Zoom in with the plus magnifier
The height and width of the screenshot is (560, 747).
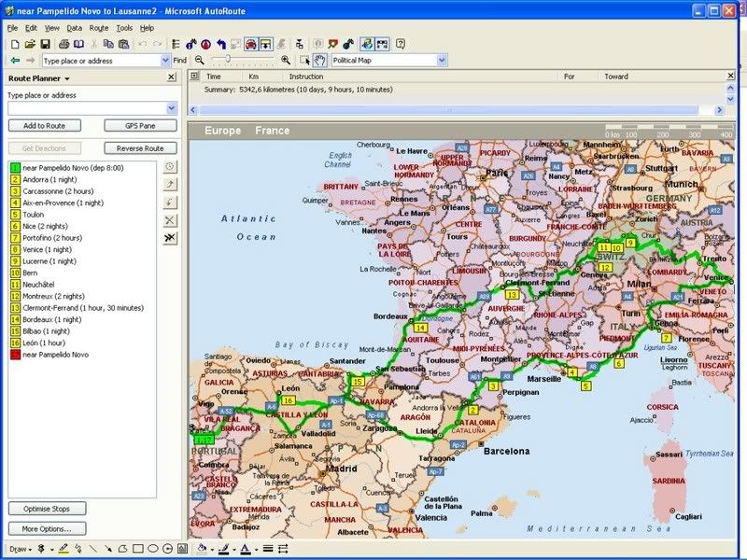coord(286,60)
